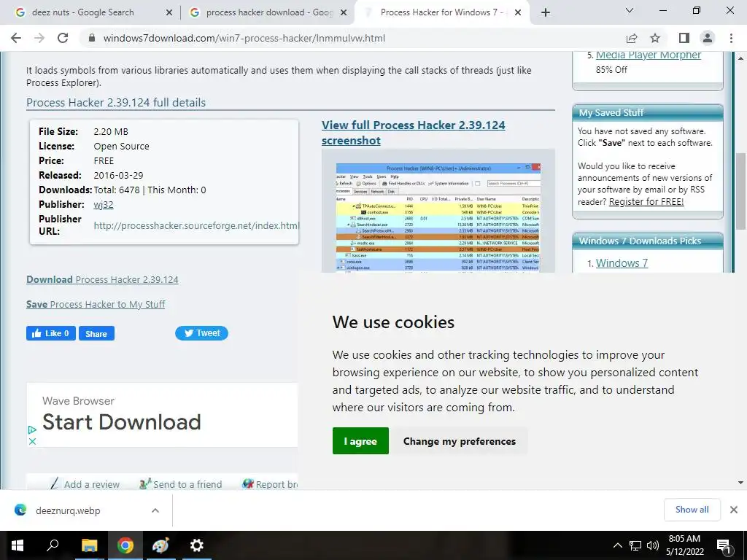747x560 pixels.
Task: Open the Chrome side panel icon
Action: click(x=684, y=38)
